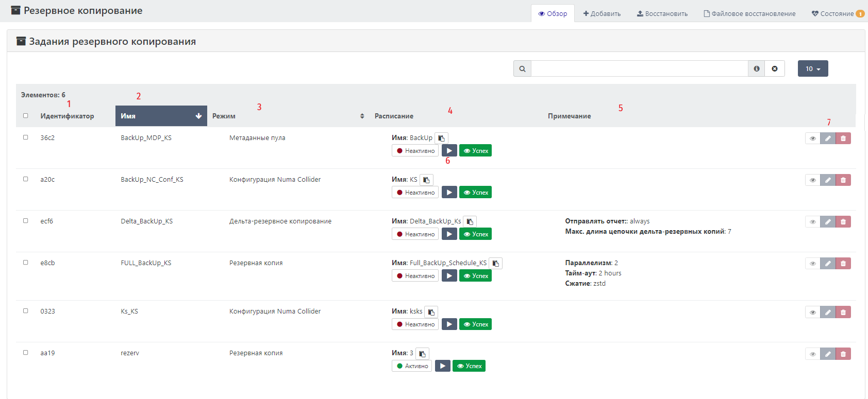The image size is (868, 399).
Task: Click the Примечание column header
Action: pyautogui.click(x=569, y=116)
